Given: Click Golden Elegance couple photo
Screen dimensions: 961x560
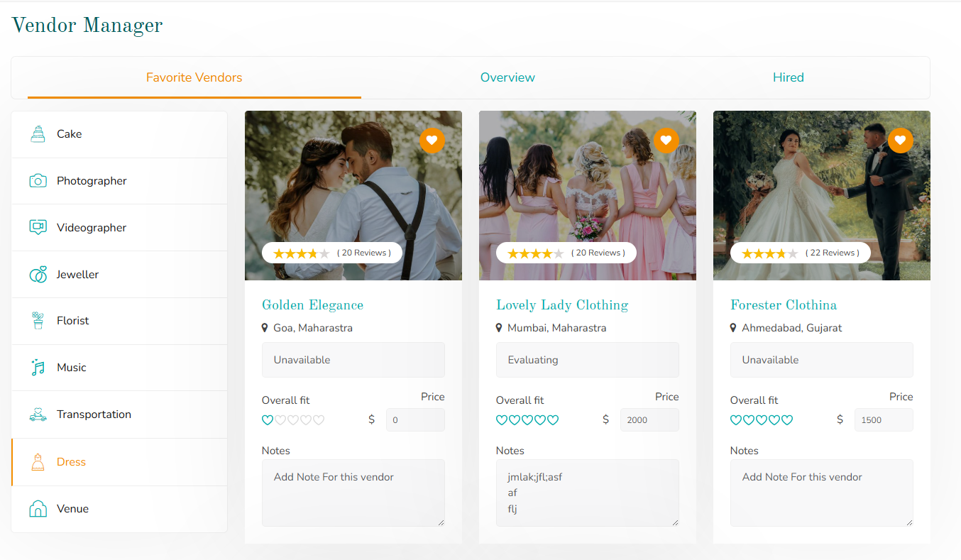Looking at the screenshot, I should [x=353, y=195].
